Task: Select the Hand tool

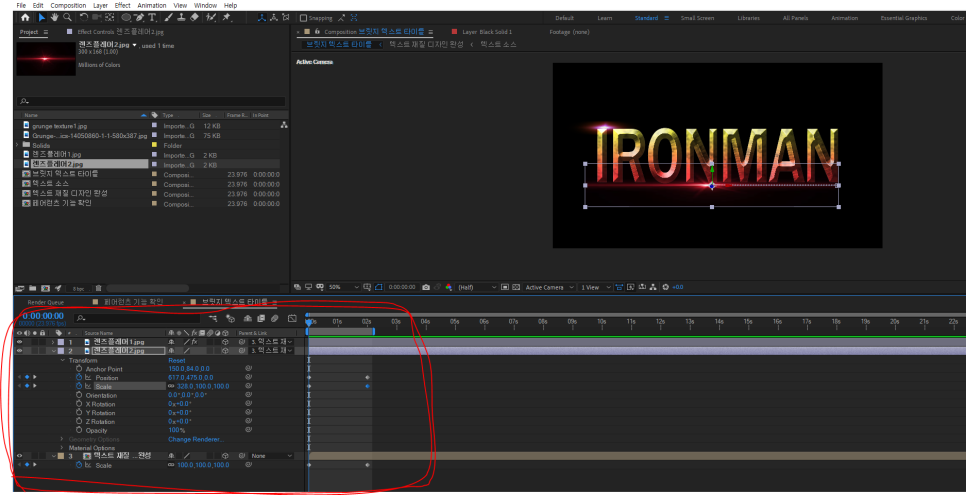Action: pos(54,18)
